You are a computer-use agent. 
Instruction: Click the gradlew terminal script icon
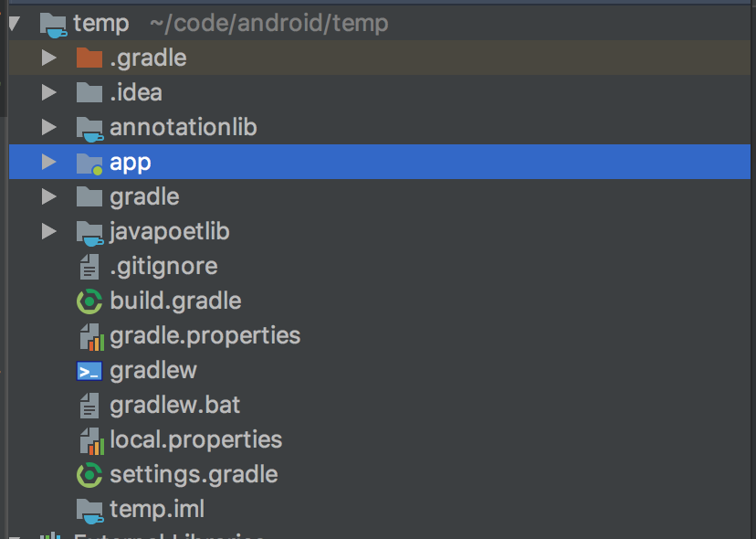pos(89,371)
